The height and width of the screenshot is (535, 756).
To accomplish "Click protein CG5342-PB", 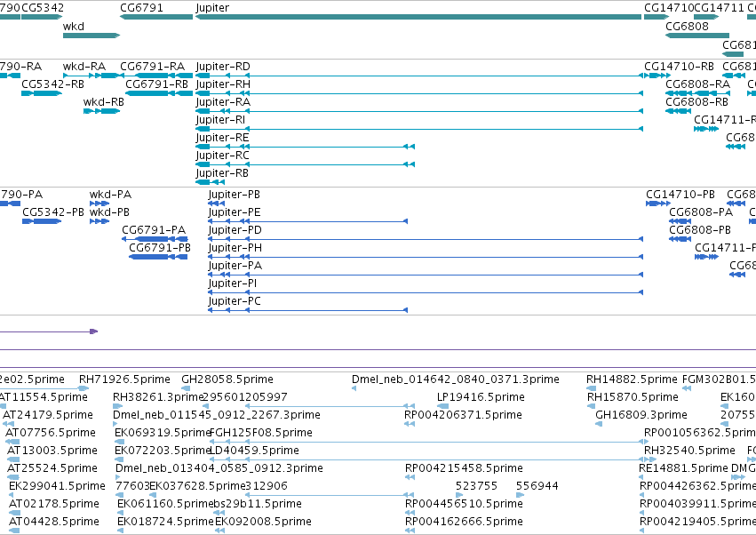I will [42, 221].
